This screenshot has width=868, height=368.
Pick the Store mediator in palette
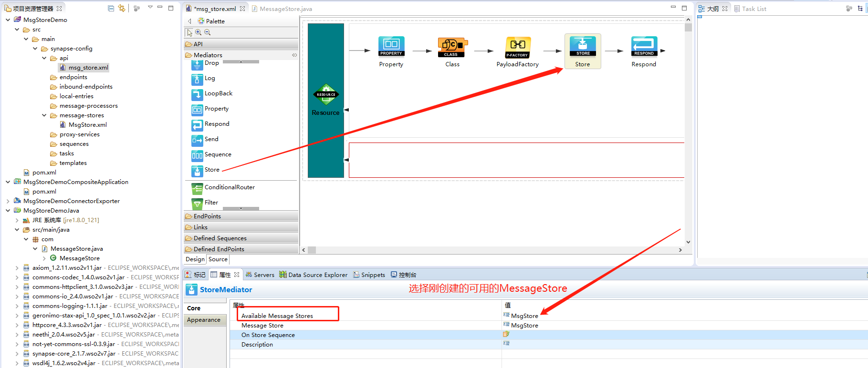click(206, 170)
